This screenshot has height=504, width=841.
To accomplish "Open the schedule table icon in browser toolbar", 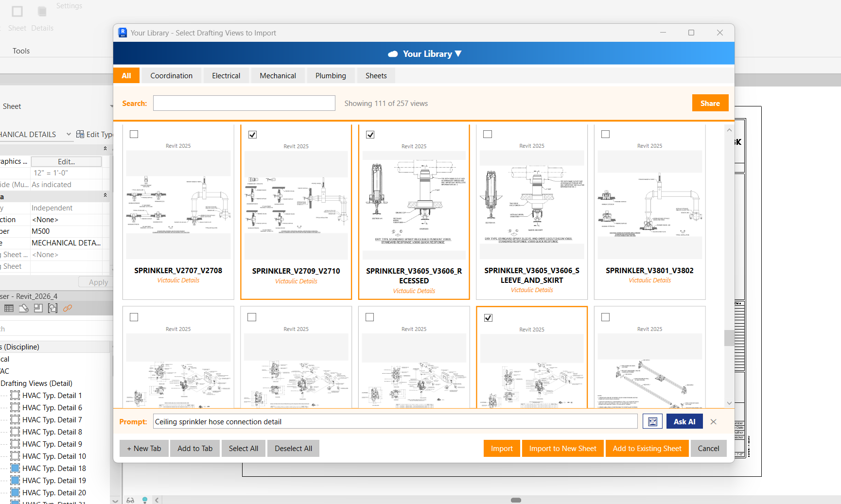I will coord(9,308).
